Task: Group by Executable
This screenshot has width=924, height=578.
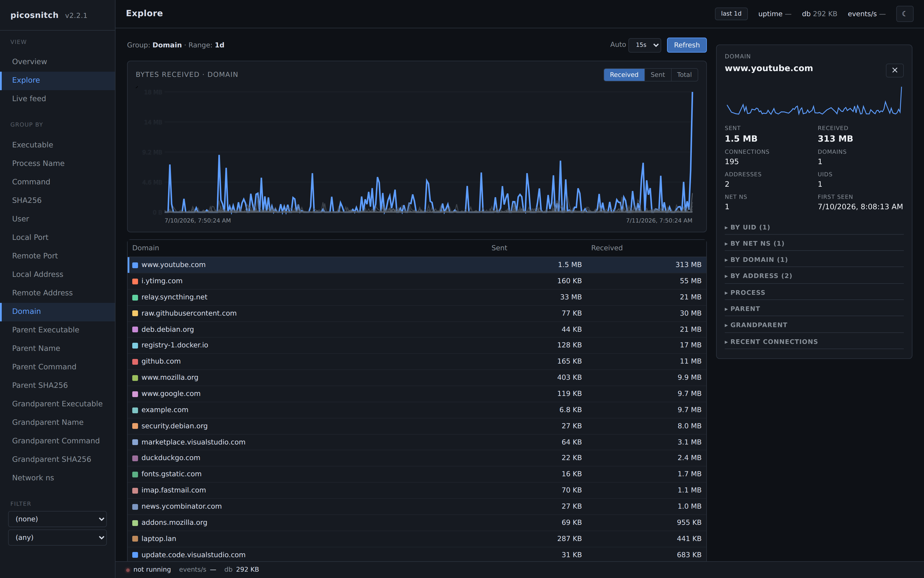Action: 58,145
